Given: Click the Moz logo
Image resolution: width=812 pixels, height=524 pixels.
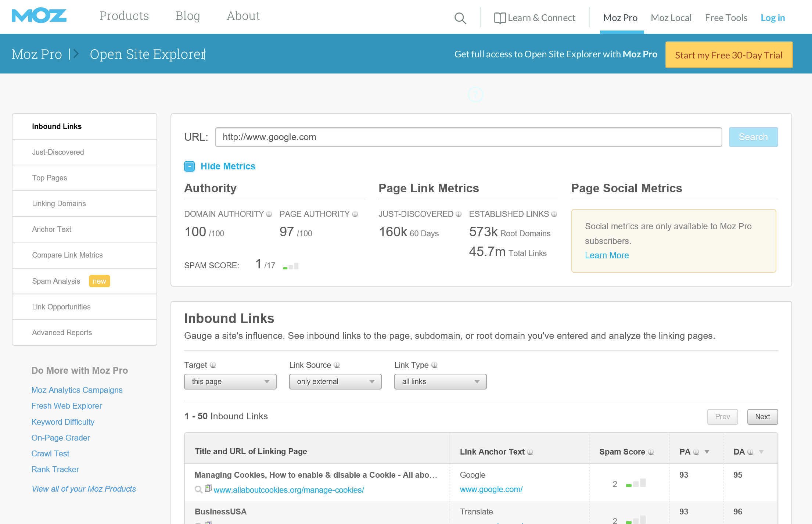Looking at the screenshot, I should [39, 16].
